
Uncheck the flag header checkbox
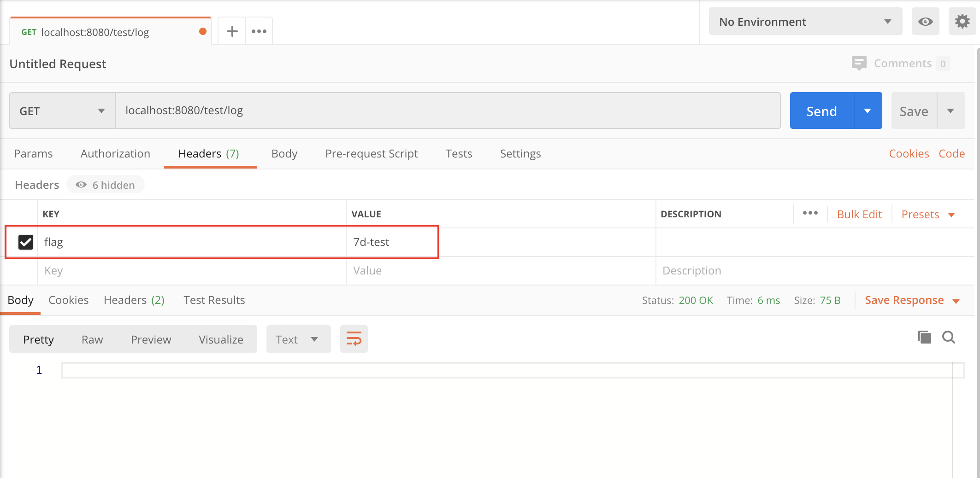(26, 242)
